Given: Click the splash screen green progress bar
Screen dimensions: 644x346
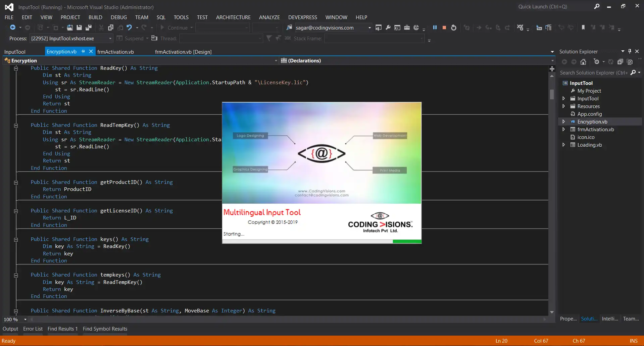Looking at the screenshot, I should [x=407, y=241].
